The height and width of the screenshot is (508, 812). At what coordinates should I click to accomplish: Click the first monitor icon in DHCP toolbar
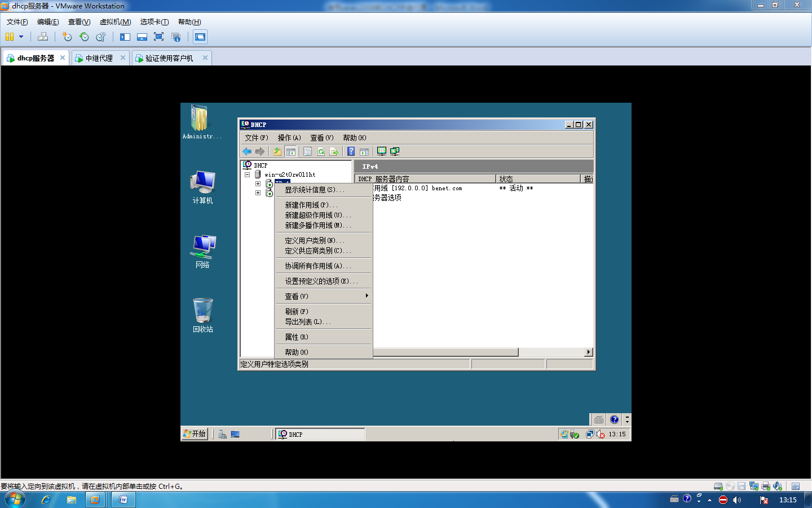coord(382,151)
